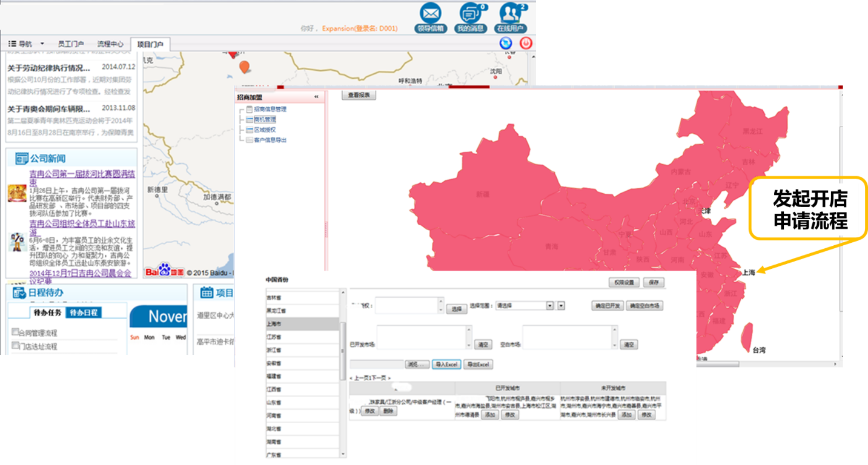Switch to the 项目门户 tab

[150, 44]
